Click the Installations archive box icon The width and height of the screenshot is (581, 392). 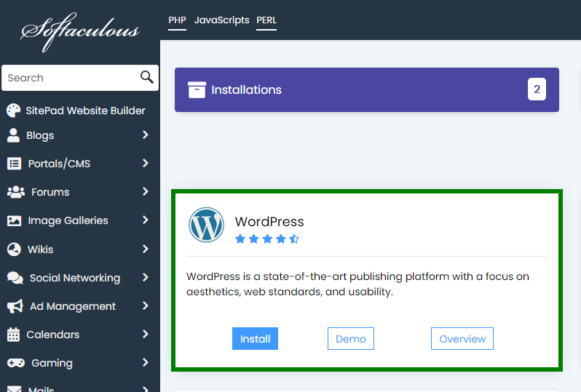(197, 89)
